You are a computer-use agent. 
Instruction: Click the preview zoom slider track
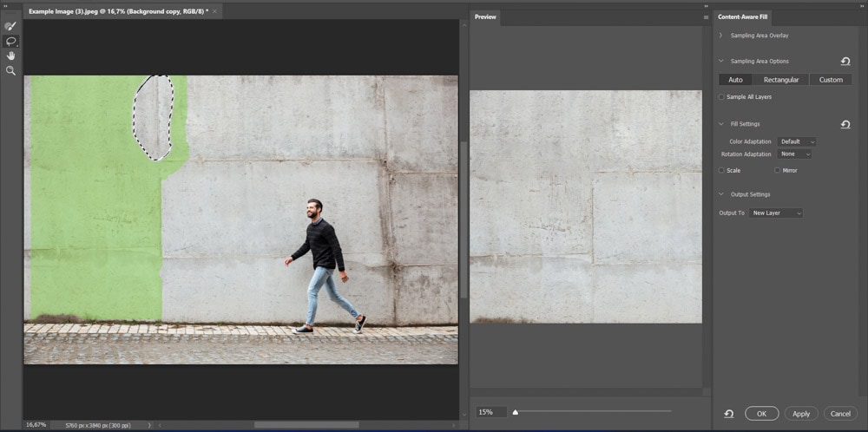pyautogui.click(x=594, y=411)
